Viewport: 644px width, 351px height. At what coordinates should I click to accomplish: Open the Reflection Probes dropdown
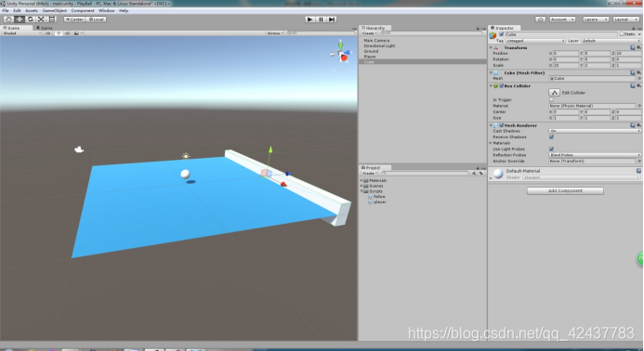pyautogui.click(x=595, y=155)
